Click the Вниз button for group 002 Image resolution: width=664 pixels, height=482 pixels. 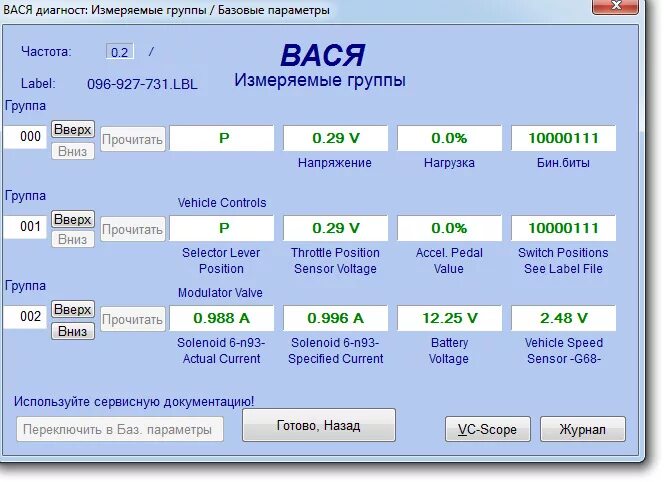(x=73, y=331)
